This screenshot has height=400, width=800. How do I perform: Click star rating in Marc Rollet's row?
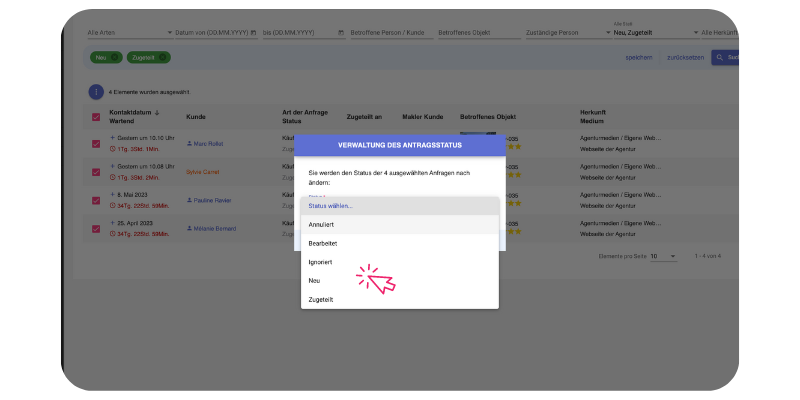[x=514, y=146]
